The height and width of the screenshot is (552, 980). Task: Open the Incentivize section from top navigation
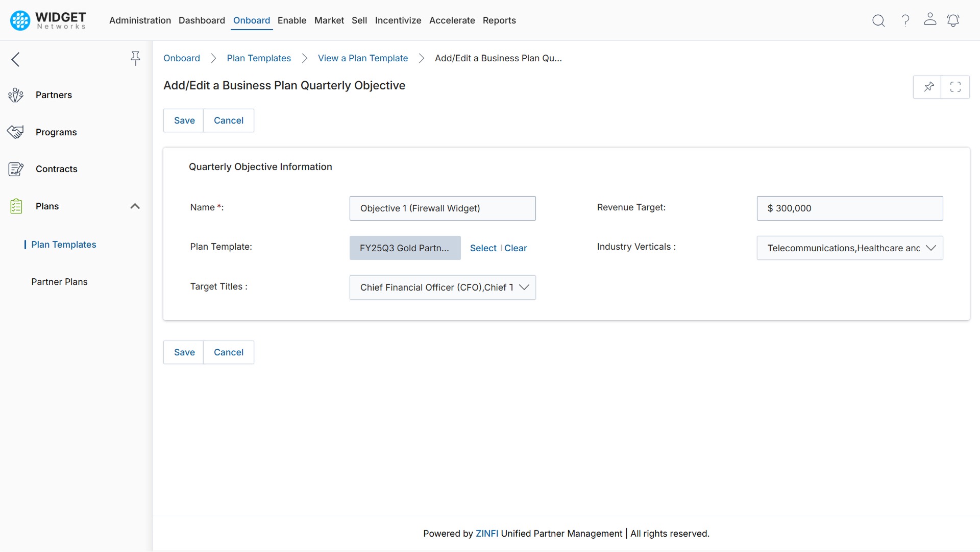click(398, 20)
